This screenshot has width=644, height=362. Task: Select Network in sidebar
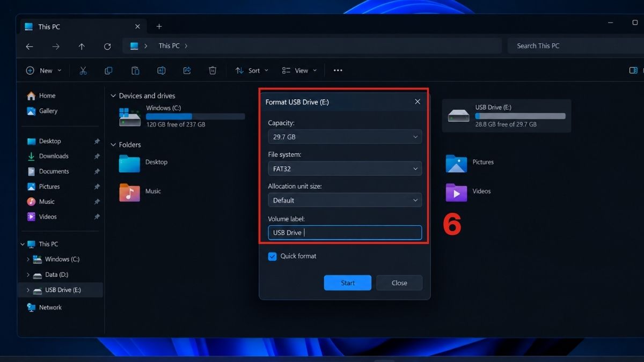45,307
